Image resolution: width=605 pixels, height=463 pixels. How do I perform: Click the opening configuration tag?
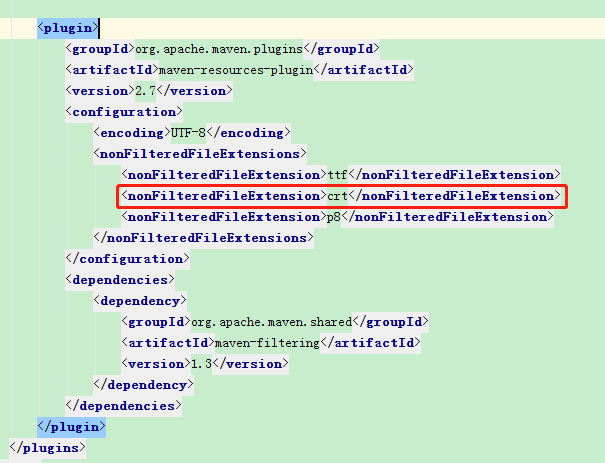tap(124, 112)
